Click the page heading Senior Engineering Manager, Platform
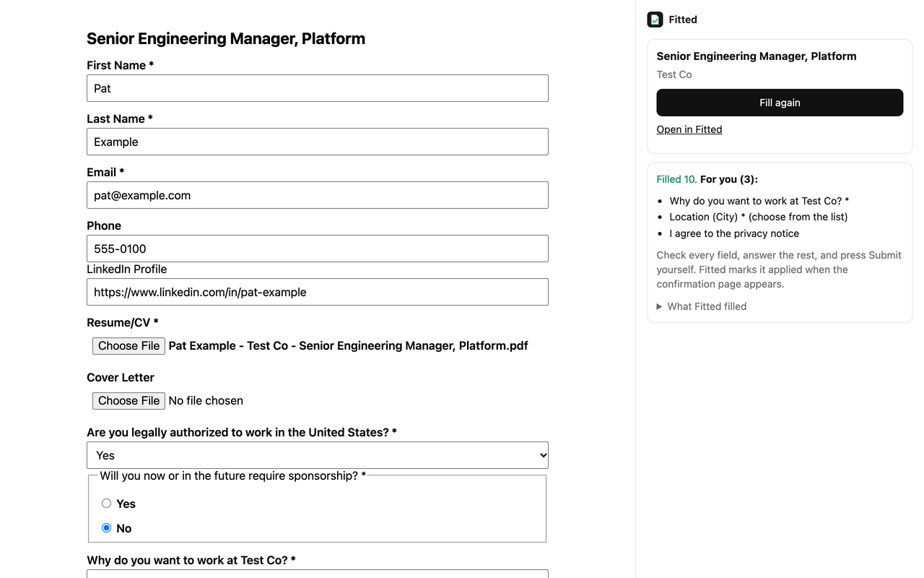This screenshot has width=924, height=578. click(x=226, y=39)
